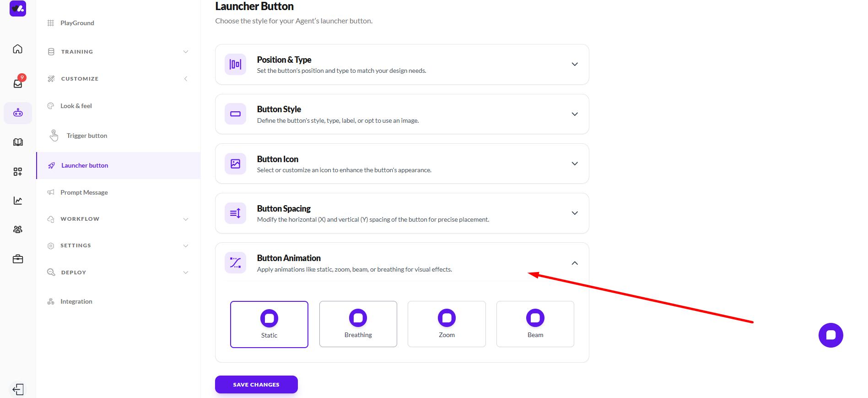868x398 pixels.
Task: Click the robot agent icon in rail
Action: tap(18, 113)
